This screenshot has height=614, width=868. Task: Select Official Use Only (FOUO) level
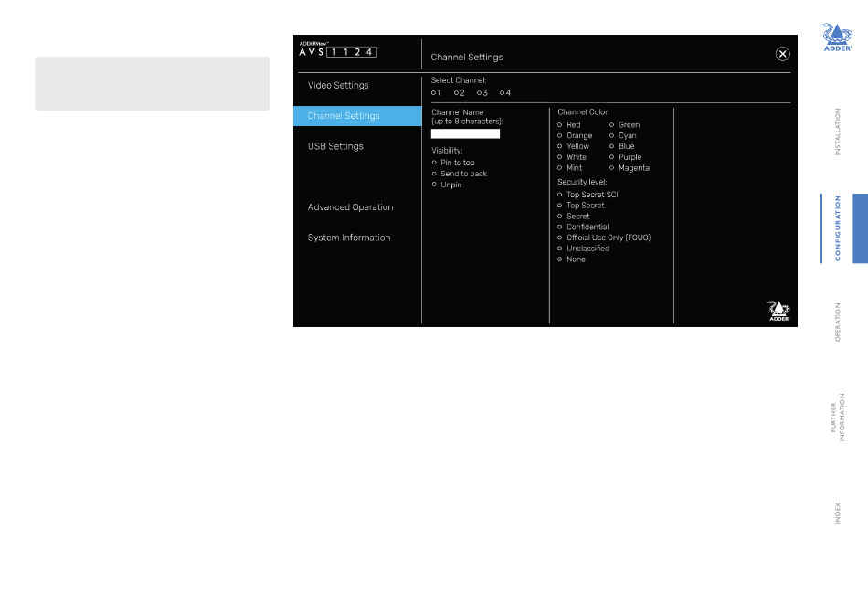point(560,238)
